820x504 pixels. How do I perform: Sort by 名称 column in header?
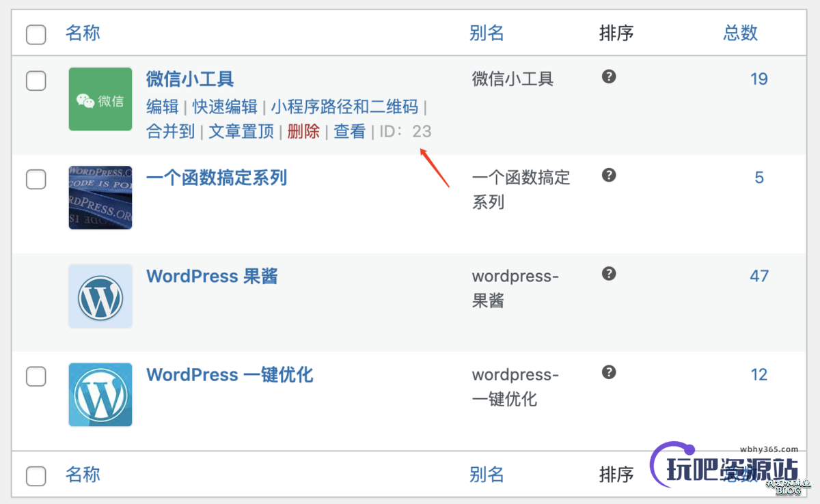pos(83,33)
